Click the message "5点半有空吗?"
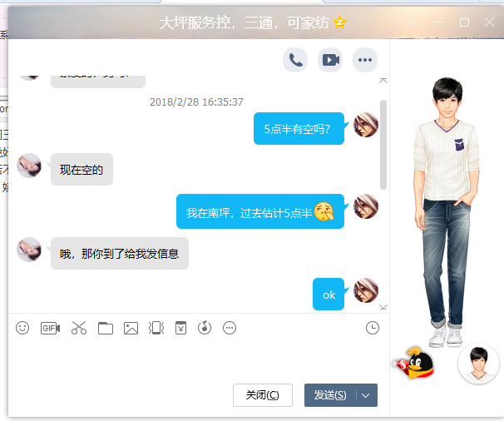The width and height of the screenshot is (504, 421). coord(299,129)
